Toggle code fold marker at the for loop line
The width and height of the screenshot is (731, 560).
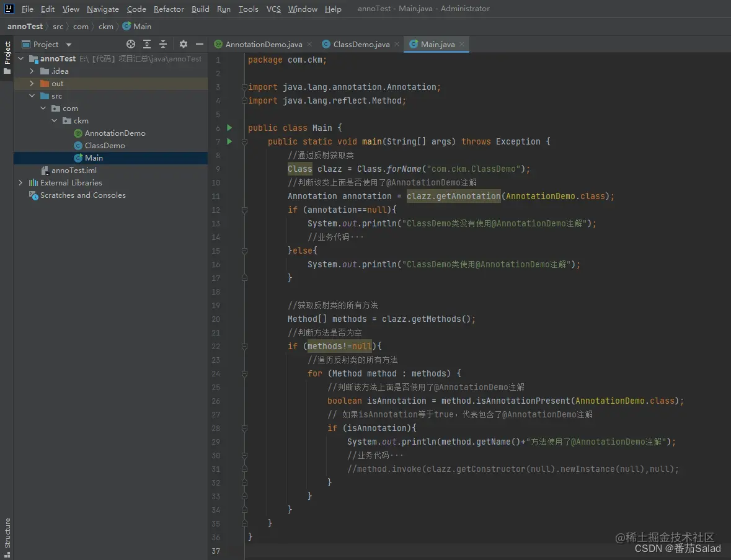[244, 373]
